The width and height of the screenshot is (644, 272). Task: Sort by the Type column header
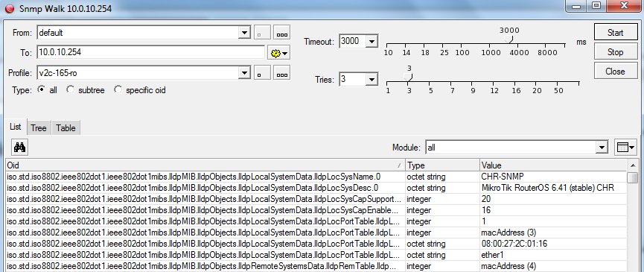click(x=442, y=165)
